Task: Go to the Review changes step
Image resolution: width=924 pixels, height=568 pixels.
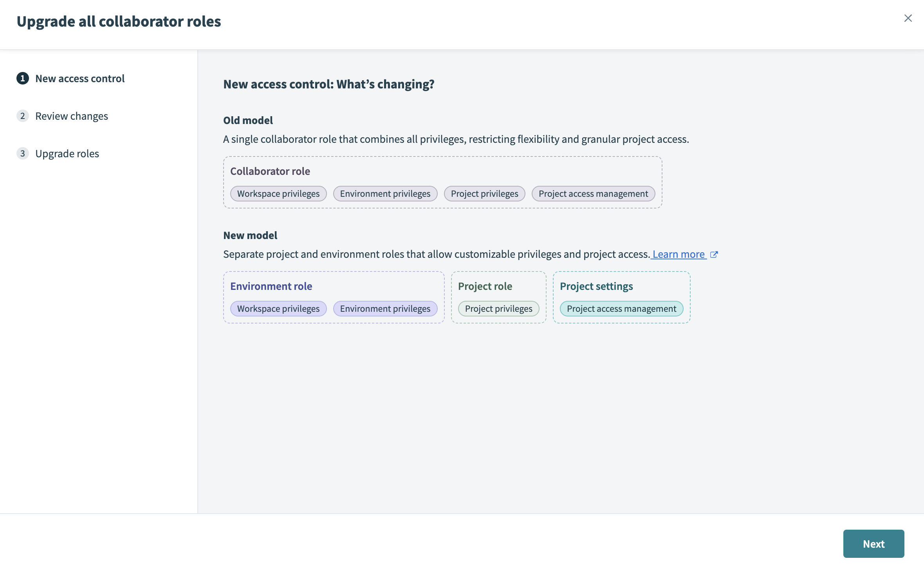Action: click(x=72, y=116)
